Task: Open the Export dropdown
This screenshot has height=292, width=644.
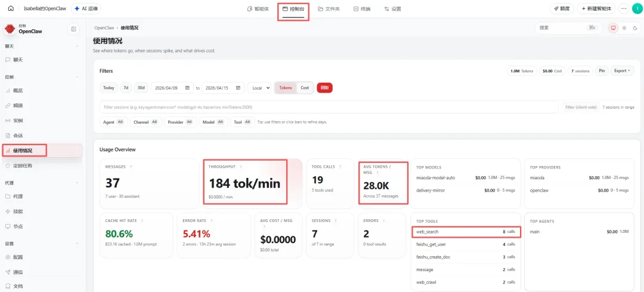Action: tap(622, 70)
